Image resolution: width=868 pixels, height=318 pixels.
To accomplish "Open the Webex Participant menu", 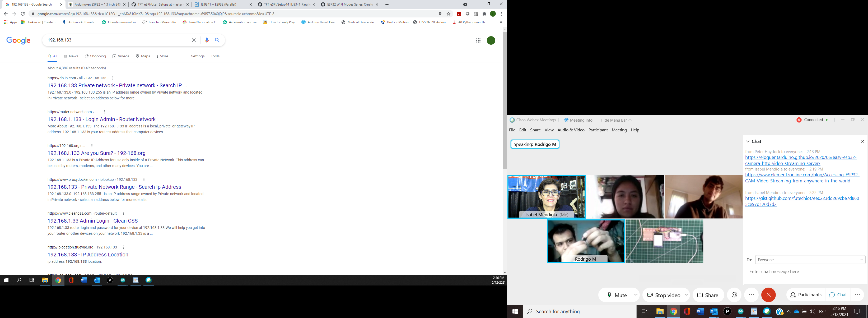I will (x=598, y=130).
